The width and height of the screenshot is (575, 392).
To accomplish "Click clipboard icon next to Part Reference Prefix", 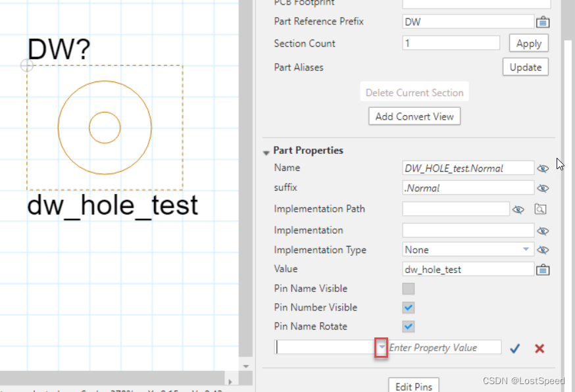I will 543,22.
